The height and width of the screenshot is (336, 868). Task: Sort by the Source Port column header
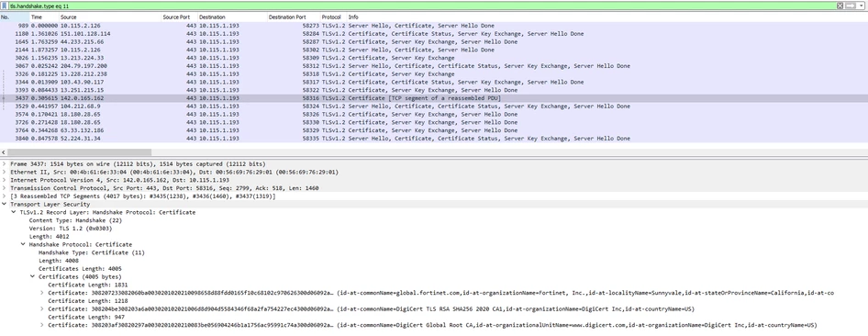pyautogui.click(x=179, y=17)
